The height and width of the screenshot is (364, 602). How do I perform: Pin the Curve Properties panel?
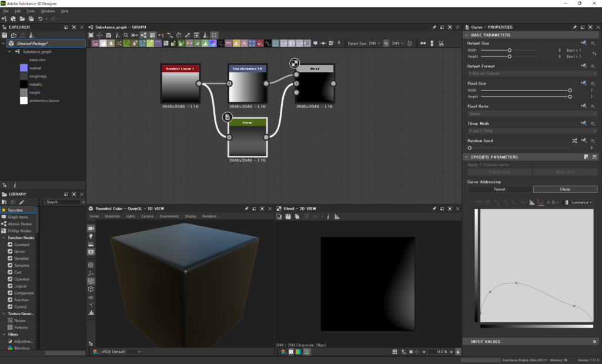[575, 27]
